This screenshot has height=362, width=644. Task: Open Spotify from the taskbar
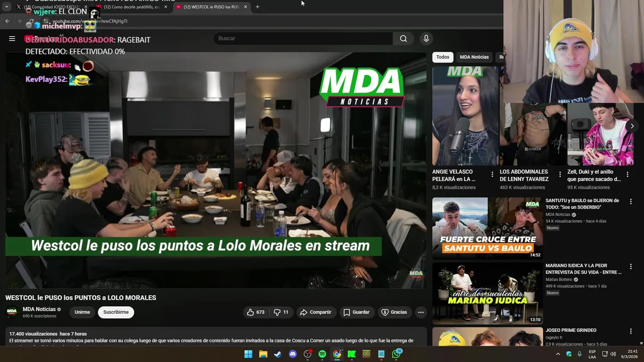pyautogui.click(x=322, y=354)
